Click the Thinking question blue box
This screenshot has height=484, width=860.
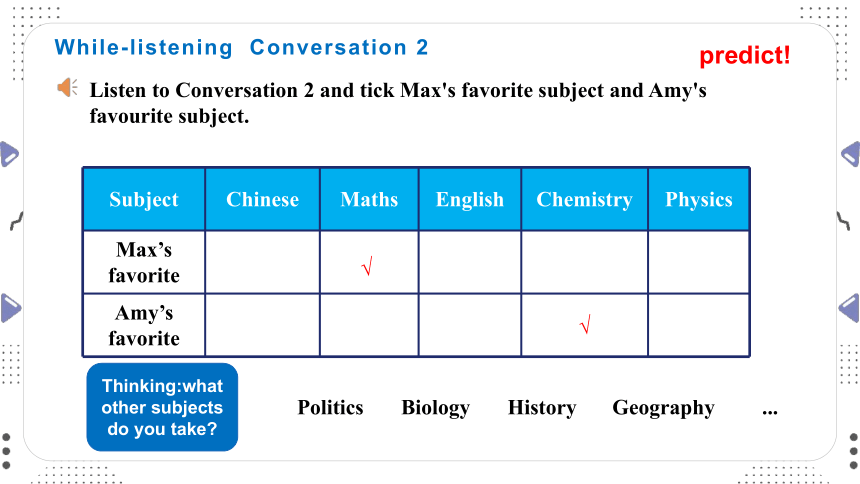pos(162,407)
